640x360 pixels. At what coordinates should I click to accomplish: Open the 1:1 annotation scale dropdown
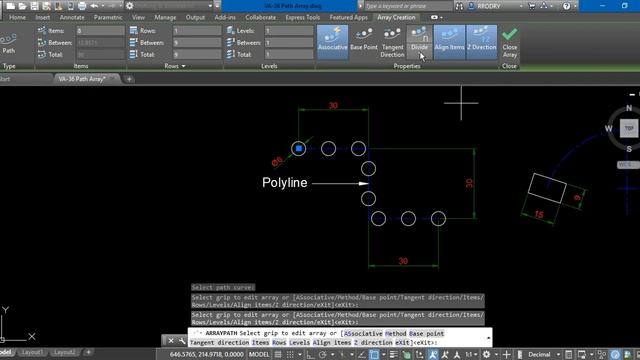(x=471, y=354)
